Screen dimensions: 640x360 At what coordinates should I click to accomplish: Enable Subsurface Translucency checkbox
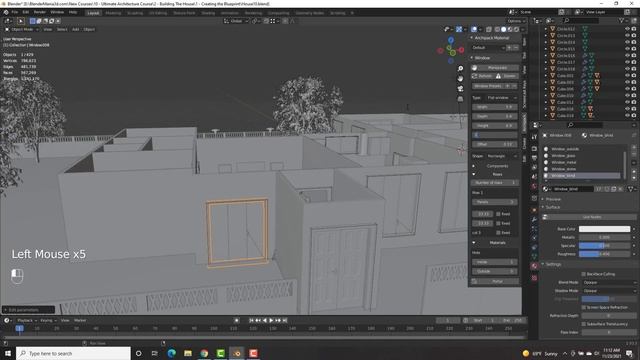point(584,324)
